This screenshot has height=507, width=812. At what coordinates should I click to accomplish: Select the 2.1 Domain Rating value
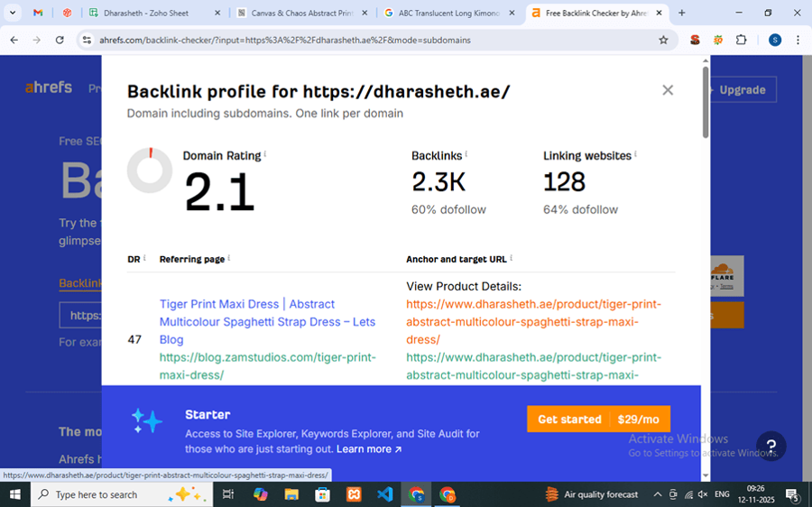219,192
